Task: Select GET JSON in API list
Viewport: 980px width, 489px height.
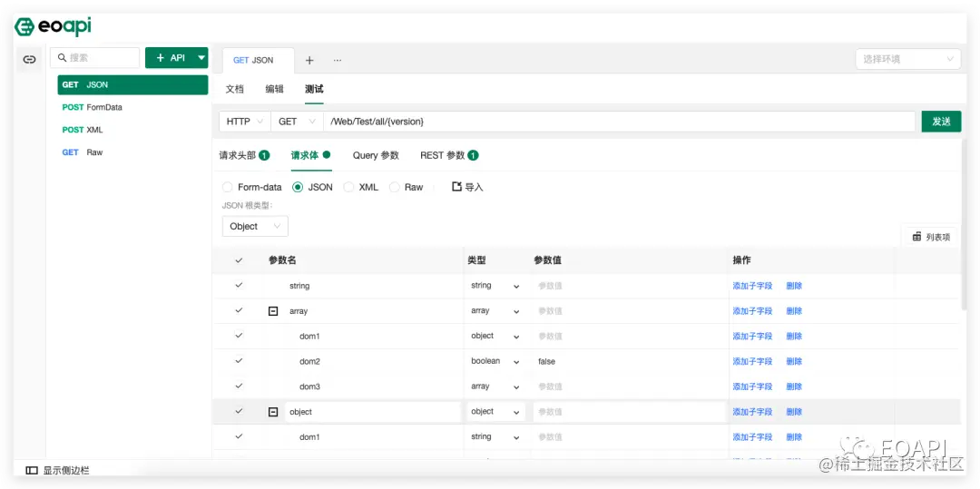Action: (x=132, y=85)
